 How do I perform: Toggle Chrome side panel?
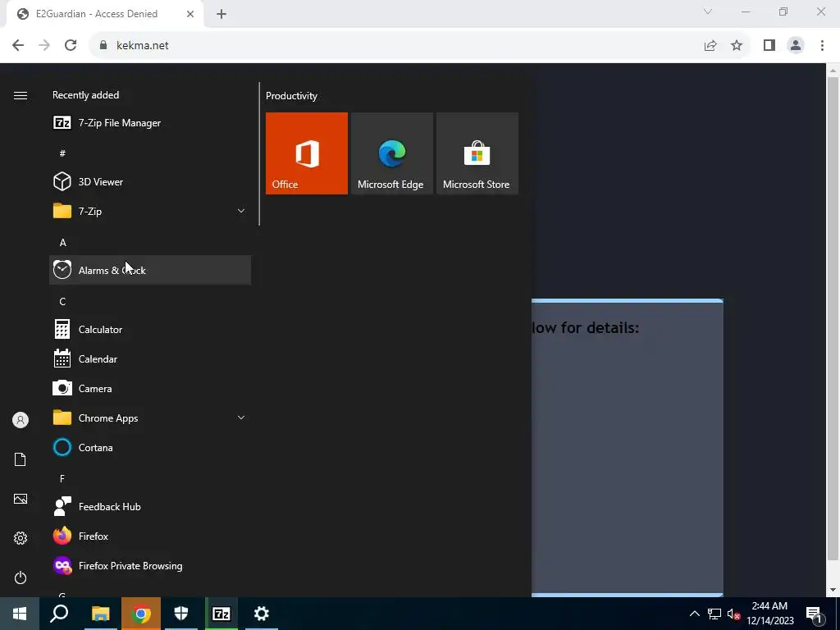tap(769, 46)
